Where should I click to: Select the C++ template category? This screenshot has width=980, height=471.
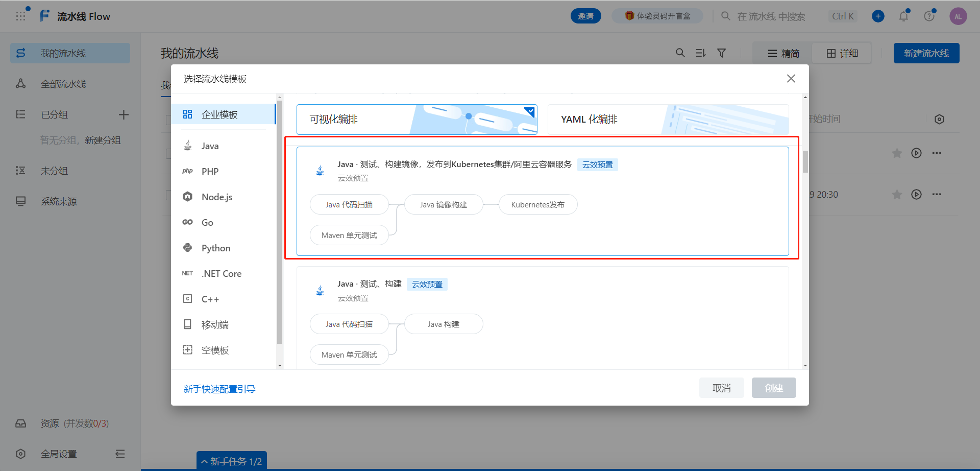point(224,299)
